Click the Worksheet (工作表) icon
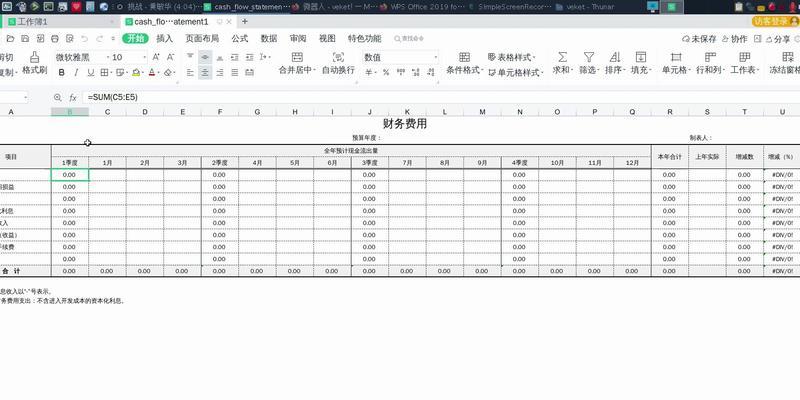Viewport: 800px width, 400px height. tap(744, 63)
